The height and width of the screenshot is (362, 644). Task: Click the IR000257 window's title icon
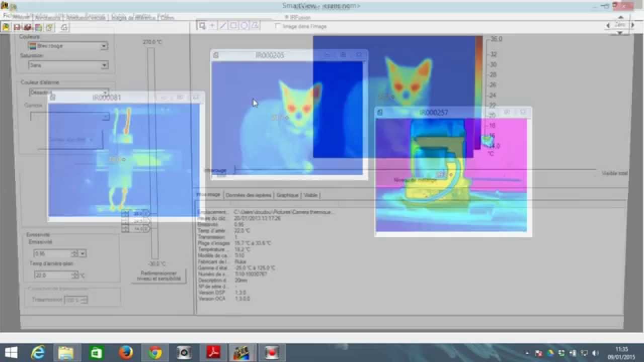point(380,112)
